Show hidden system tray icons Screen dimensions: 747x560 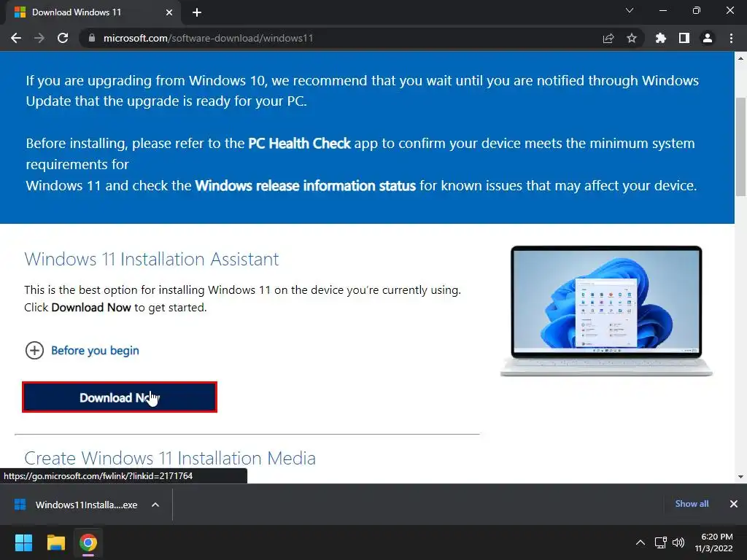pyautogui.click(x=640, y=542)
